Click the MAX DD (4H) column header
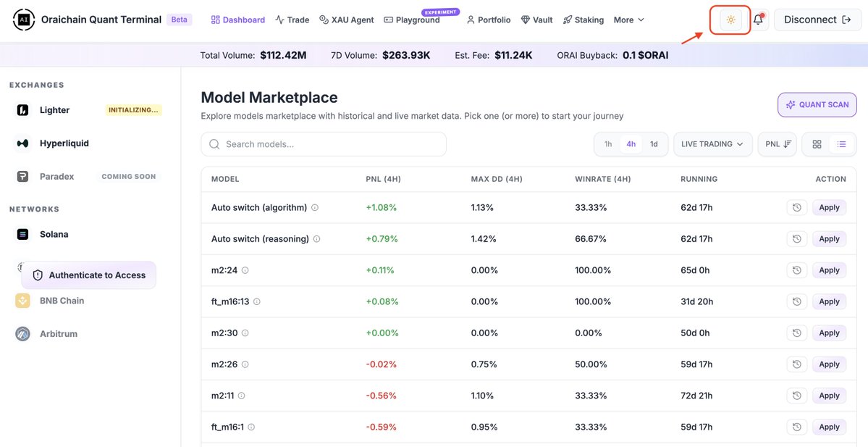The height and width of the screenshot is (447, 868). pos(497,180)
